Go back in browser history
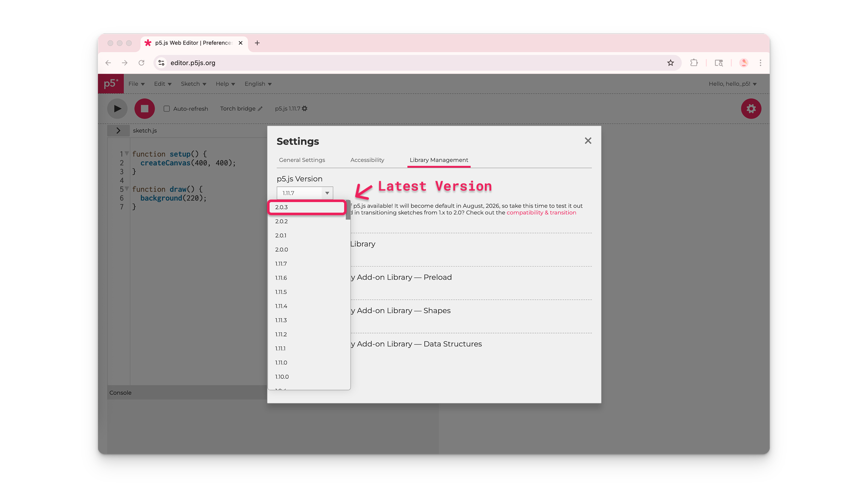868x488 pixels. 108,63
